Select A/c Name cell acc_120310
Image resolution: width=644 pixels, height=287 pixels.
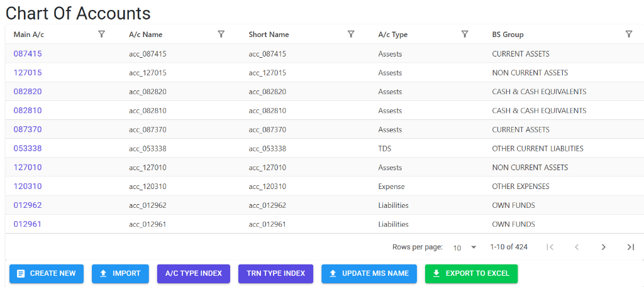tap(147, 187)
